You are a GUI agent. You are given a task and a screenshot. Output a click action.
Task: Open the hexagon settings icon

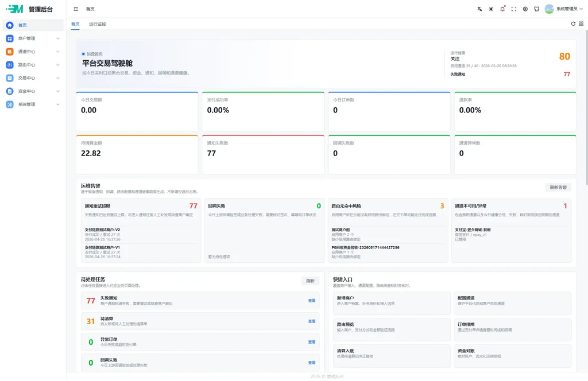pyautogui.click(x=525, y=9)
